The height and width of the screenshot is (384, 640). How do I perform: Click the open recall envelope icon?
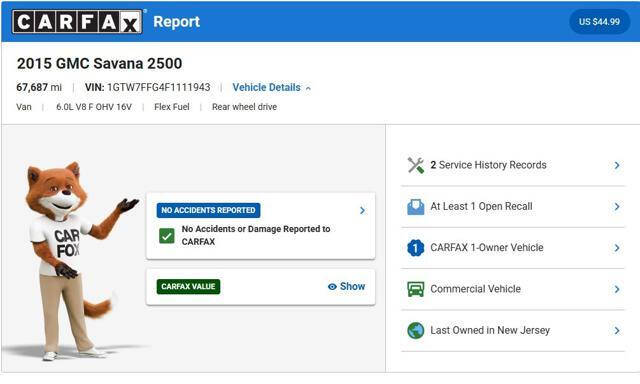click(416, 206)
